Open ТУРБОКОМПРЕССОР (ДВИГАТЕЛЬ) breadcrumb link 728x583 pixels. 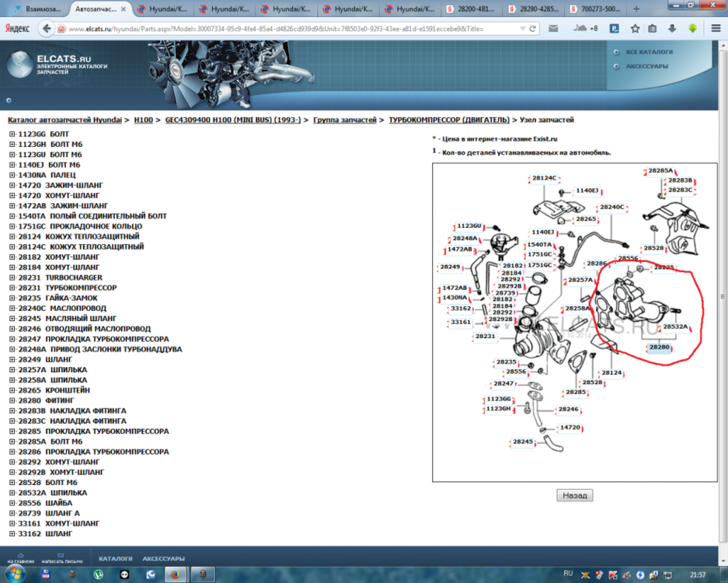[449, 120]
